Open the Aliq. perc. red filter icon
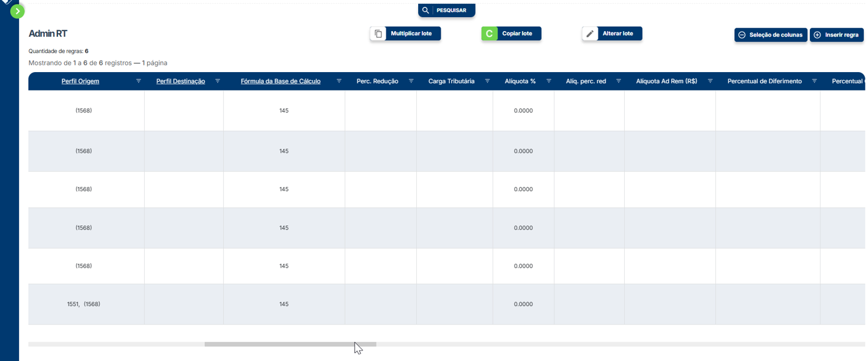868x361 pixels. (619, 81)
